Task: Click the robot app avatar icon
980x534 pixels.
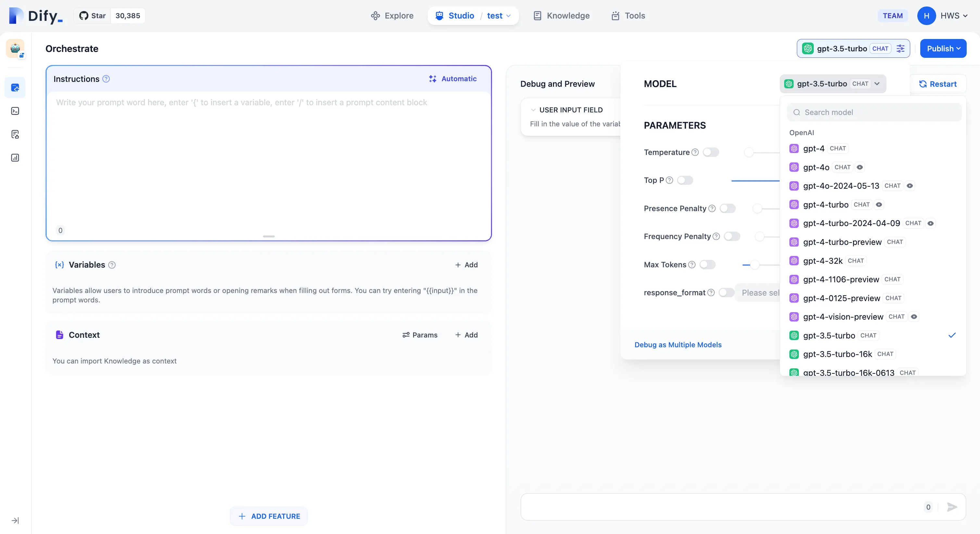Action: (x=15, y=48)
